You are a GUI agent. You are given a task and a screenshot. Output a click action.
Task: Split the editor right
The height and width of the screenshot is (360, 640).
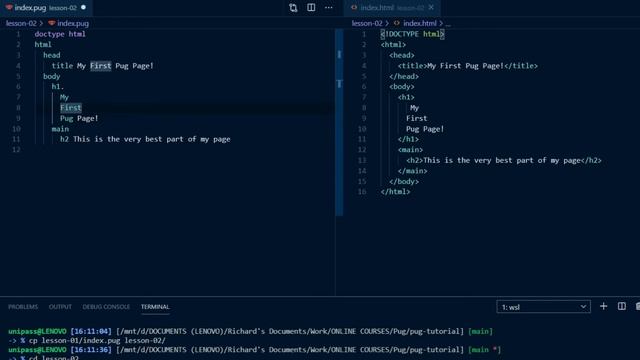[311, 8]
